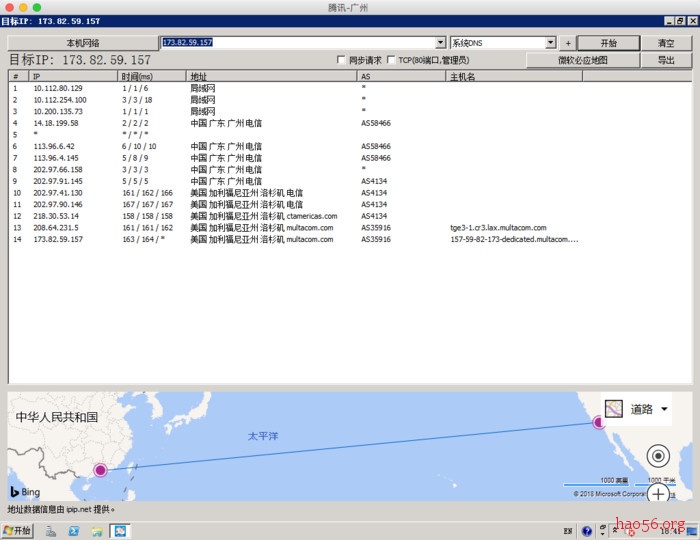Click the 微软必应地图 button
700x540 pixels.
click(x=583, y=60)
